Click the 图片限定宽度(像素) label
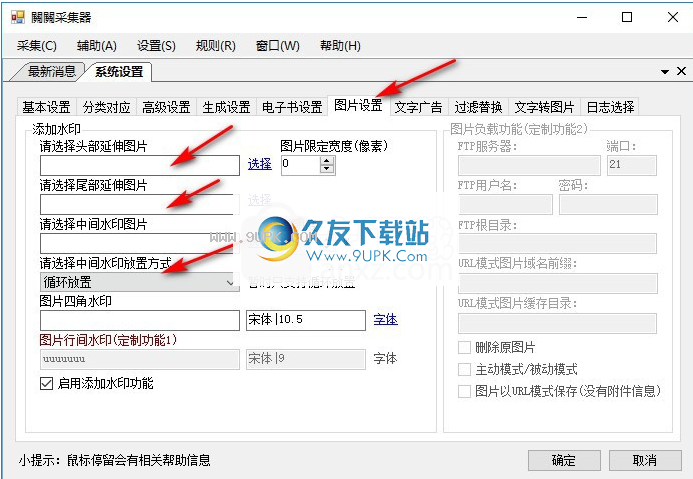Image resolution: width=693 pixels, height=479 pixels. click(x=334, y=146)
